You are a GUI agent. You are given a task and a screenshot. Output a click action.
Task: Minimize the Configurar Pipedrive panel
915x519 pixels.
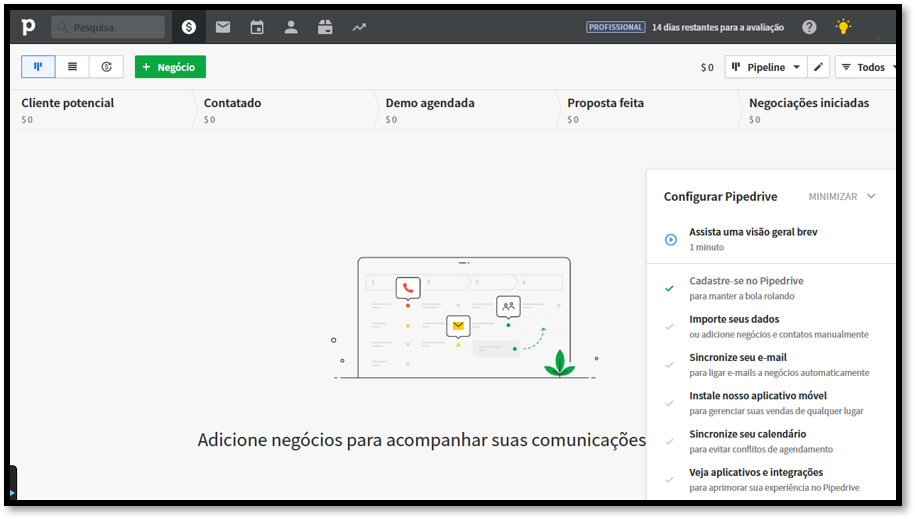(x=833, y=197)
